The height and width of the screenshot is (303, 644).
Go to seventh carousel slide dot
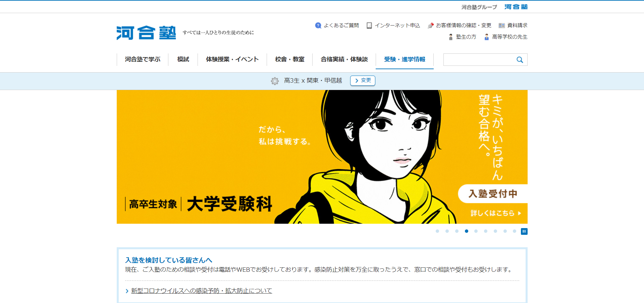(495, 231)
